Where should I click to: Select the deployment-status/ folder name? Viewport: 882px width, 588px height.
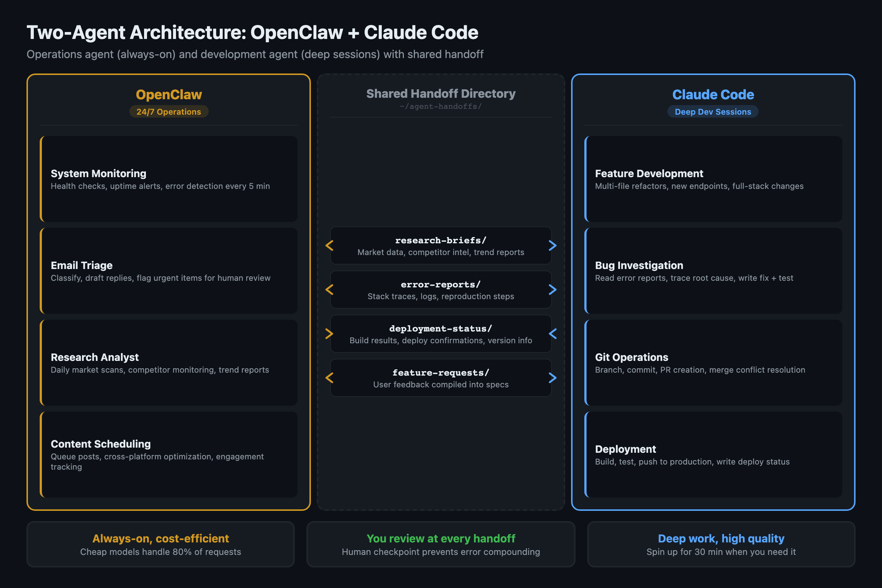pos(441,329)
